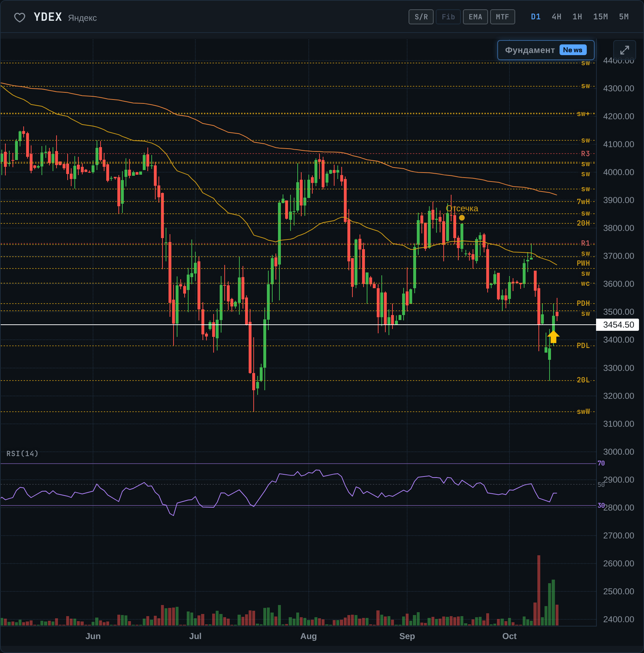The width and height of the screenshot is (644, 653).
Task: Click the 7wH level label
Action: (x=583, y=202)
